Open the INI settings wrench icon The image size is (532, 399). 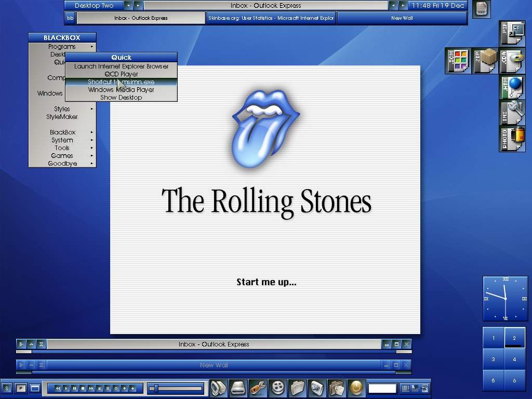[512, 113]
